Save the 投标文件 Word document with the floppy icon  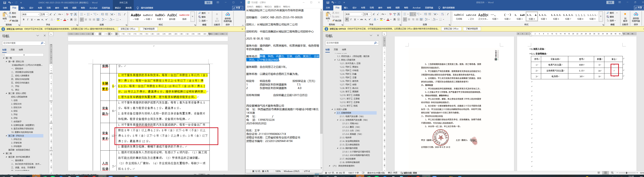(x=328, y=3)
